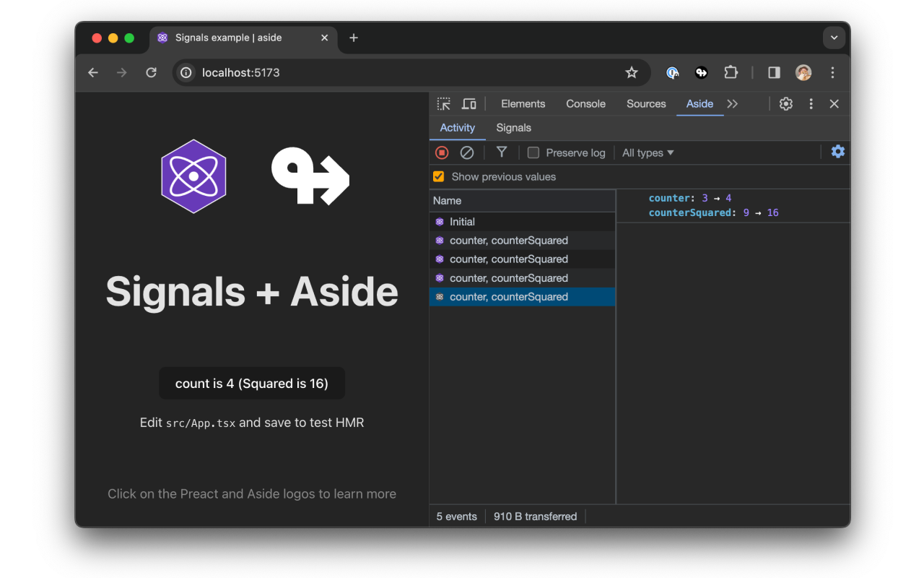Viewport: 924px width, 578px height.
Task: Open a new browser tab
Action: pyautogui.click(x=354, y=38)
